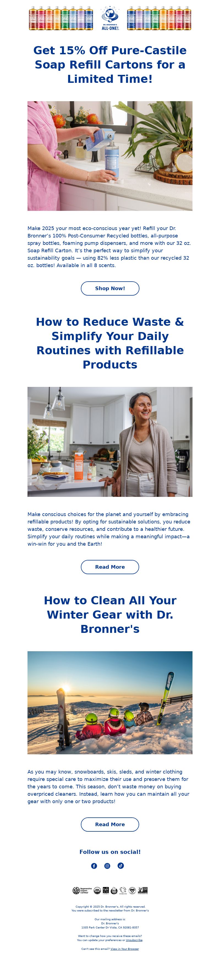The height and width of the screenshot is (980, 220).
Task: Click Read More under winter gear article
Action: click(110, 825)
